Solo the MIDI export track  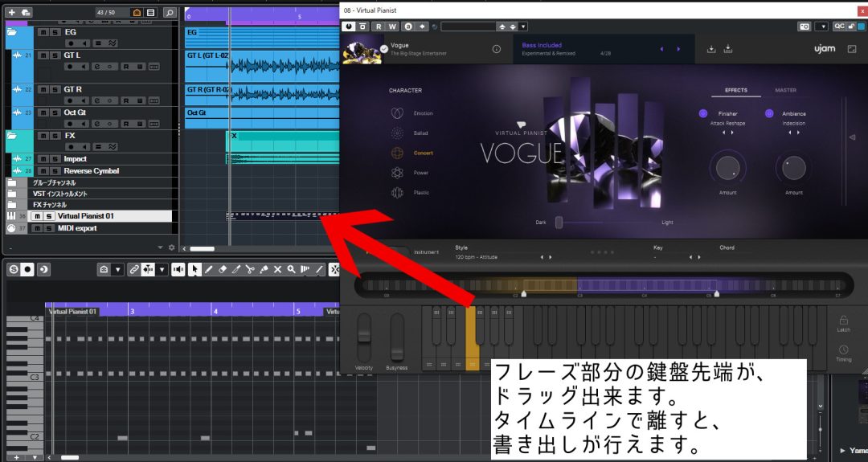click(x=49, y=228)
